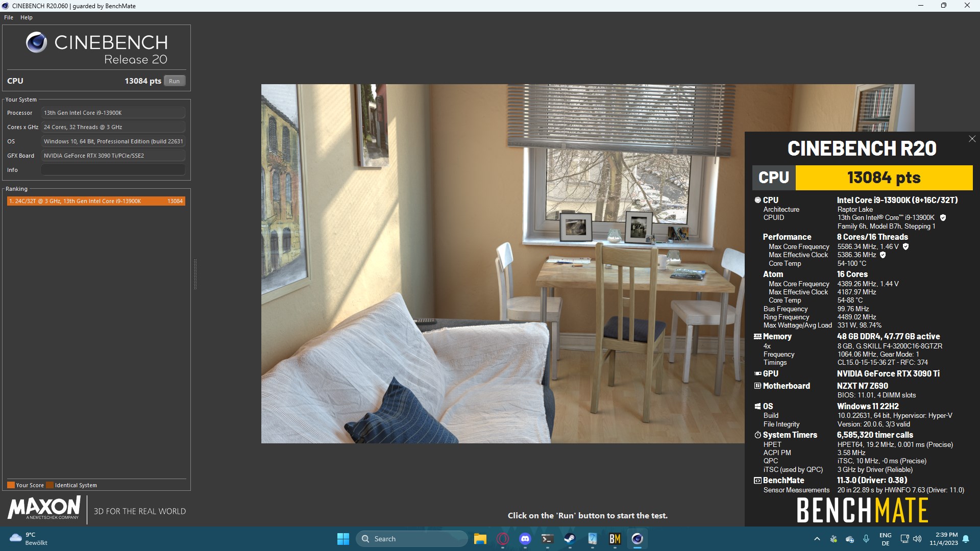
Task: Click the Identical System legend swatch
Action: click(50, 485)
